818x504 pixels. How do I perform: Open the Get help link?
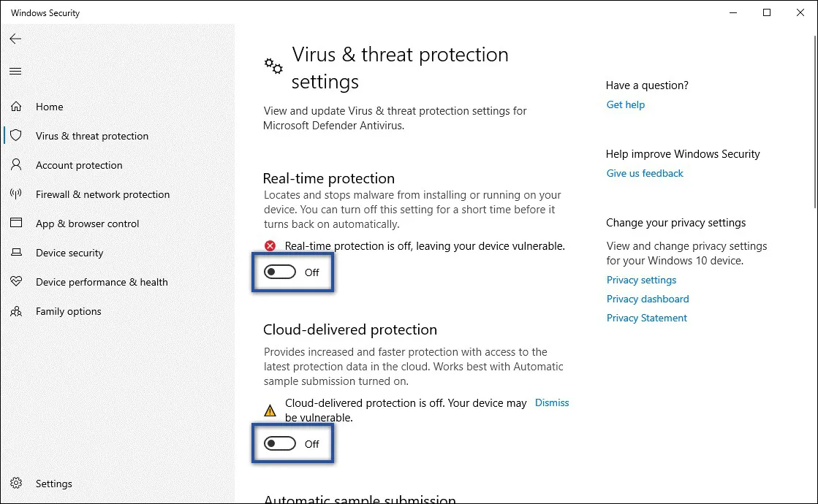(625, 104)
